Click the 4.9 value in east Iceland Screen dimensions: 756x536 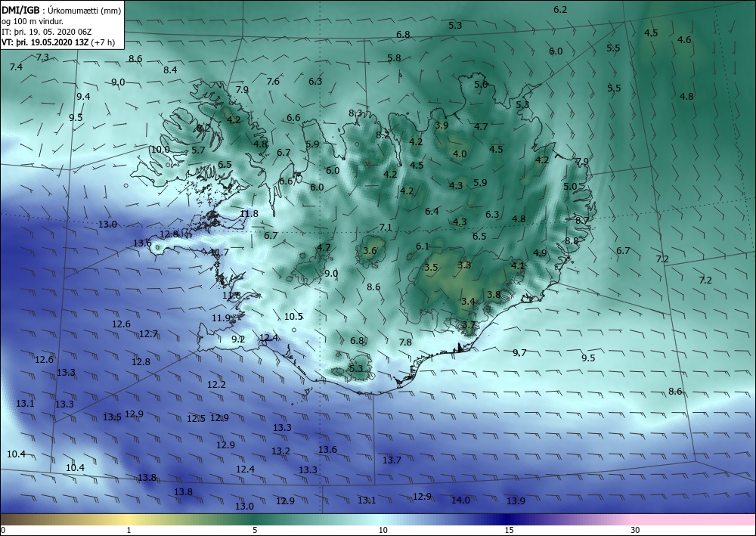tap(540, 253)
